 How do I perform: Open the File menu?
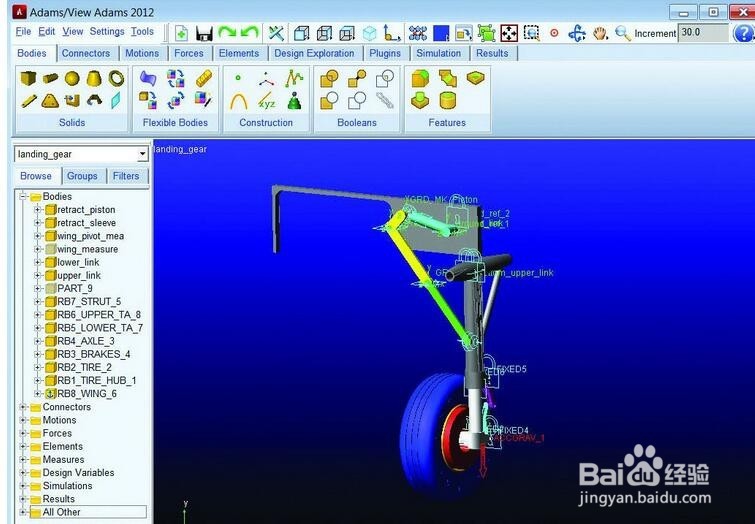(23, 32)
